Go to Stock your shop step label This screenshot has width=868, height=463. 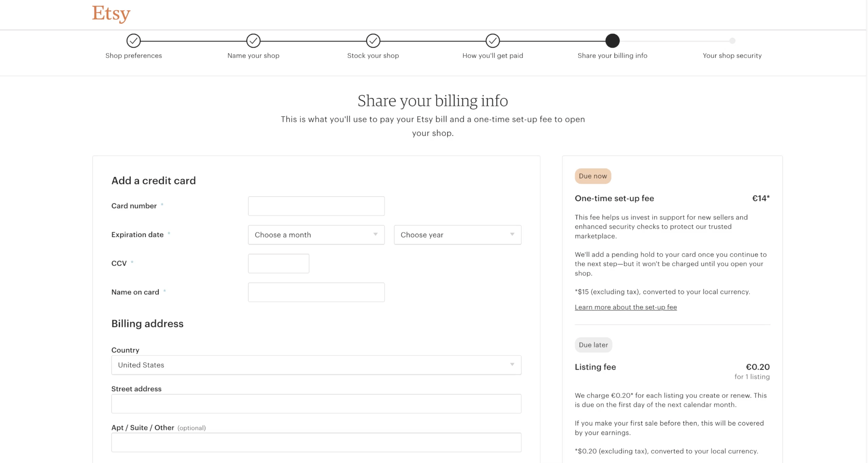[x=373, y=56]
